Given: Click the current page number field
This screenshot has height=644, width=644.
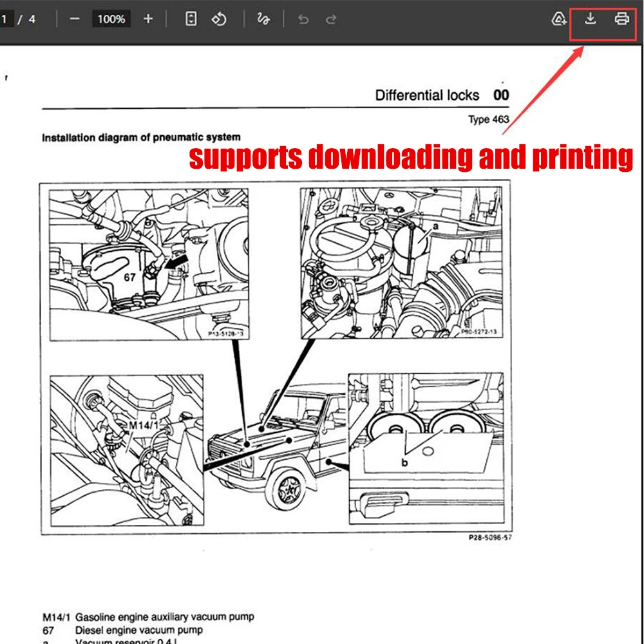Looking at the screenshot, I should coord(5,19).
